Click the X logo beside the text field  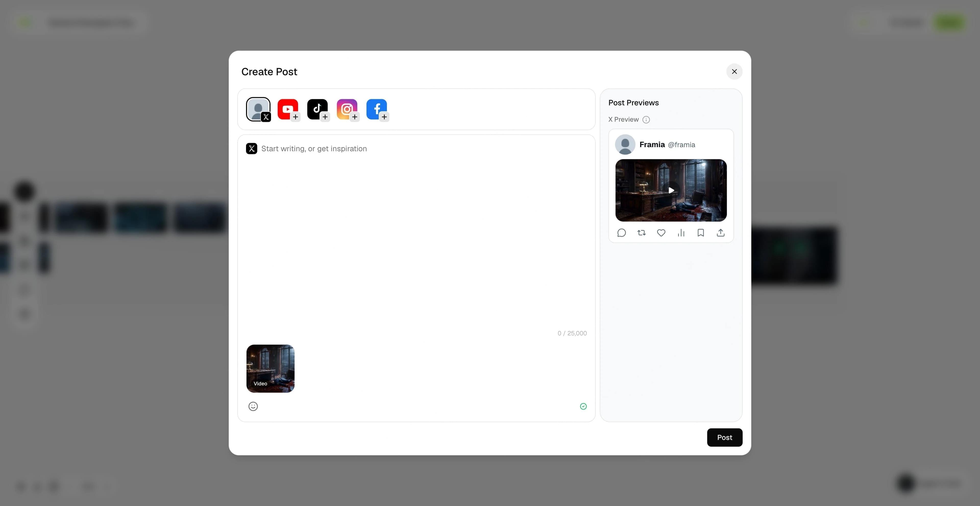click(x=251, y=149)
